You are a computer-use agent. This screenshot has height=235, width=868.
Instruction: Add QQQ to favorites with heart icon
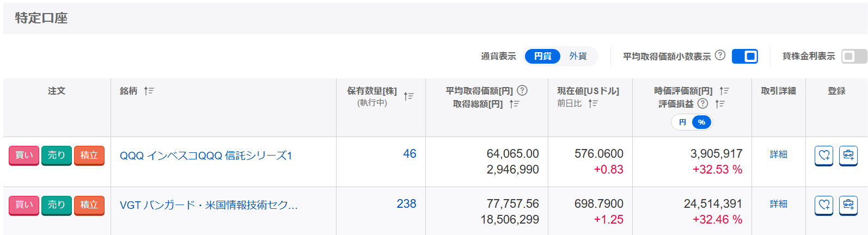pyautogui.click(x=824, y=156)
